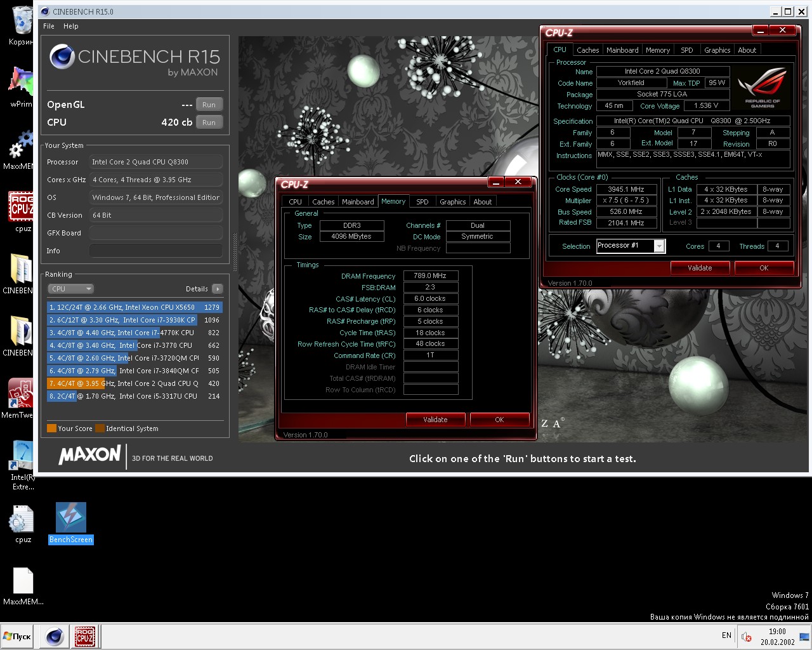Run the OpenGL benchmark
Screen dimensions: 812x650
point(209,105)
